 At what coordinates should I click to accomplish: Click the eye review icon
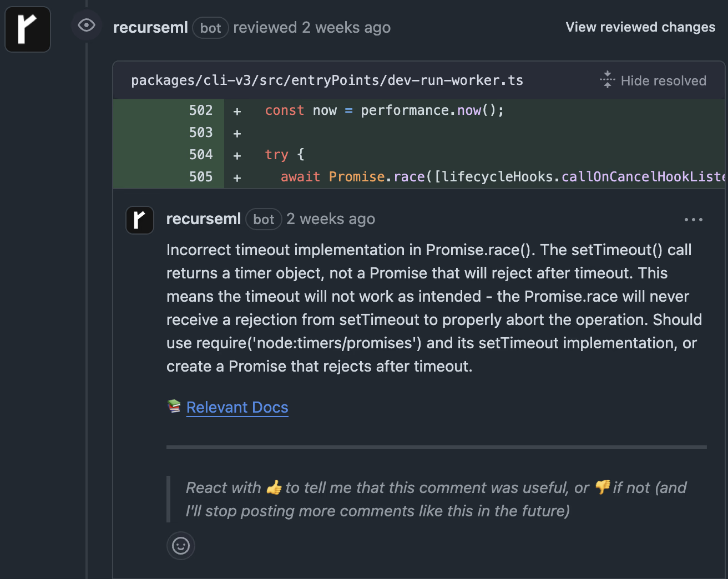pyautogui.click(x=87, y=26)
